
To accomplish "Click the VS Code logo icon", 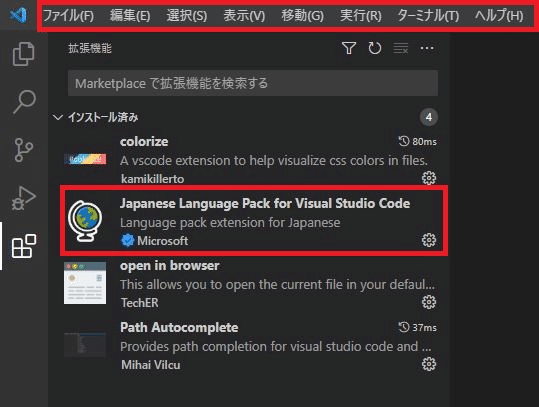I will click(18, 15).
